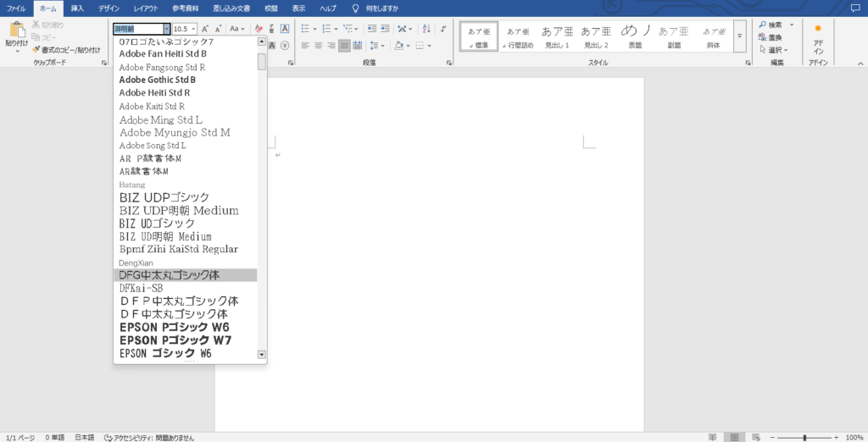Image resolution: width=868 pixels, height=442 pixels.
Task: Click the clear all formatting eraser icon
Action: (259, 29)
